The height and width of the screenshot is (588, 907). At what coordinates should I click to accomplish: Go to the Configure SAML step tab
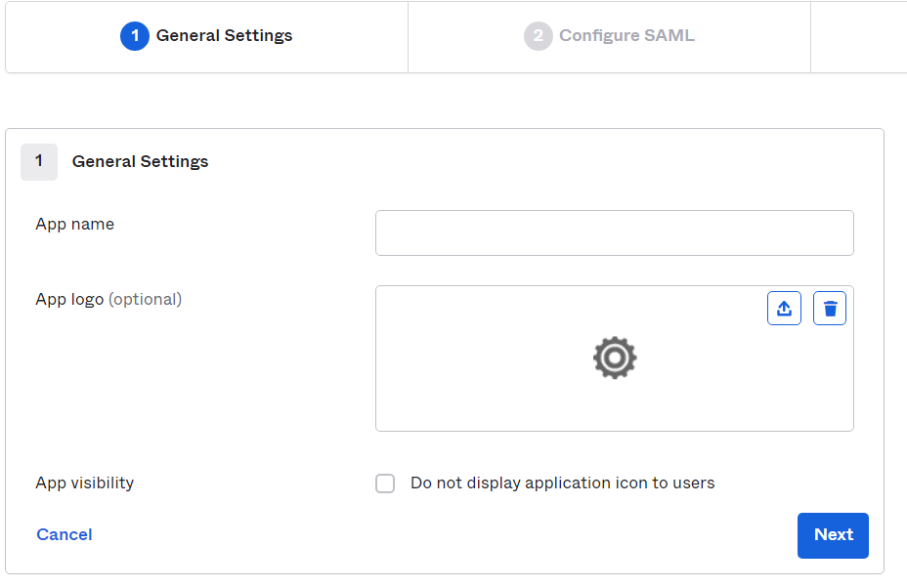tap(609, 37)
